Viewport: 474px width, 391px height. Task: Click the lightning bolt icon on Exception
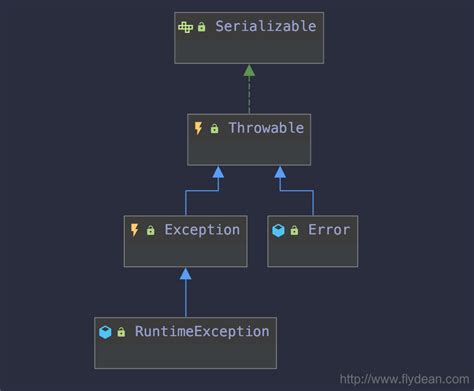tap(134, 230)
